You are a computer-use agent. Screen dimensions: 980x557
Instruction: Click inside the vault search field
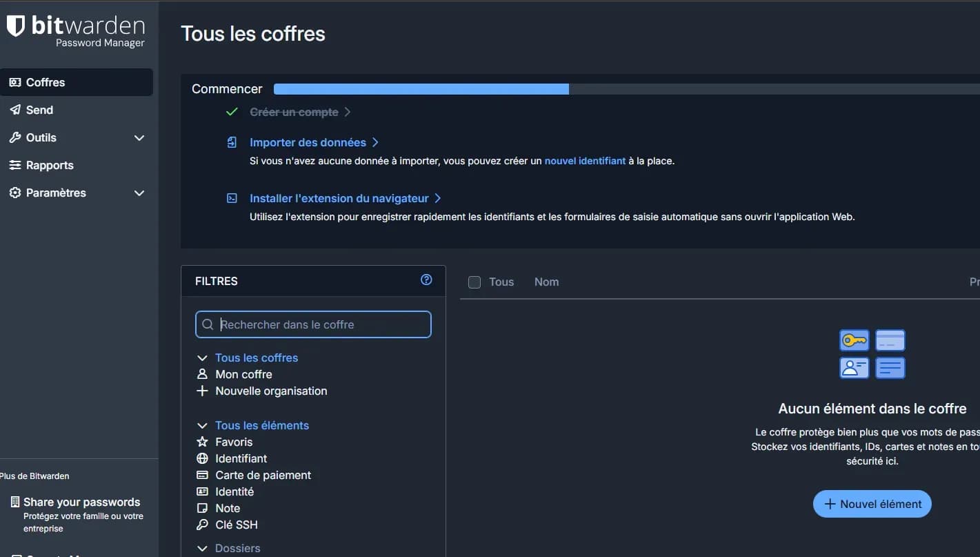[312, 324]
